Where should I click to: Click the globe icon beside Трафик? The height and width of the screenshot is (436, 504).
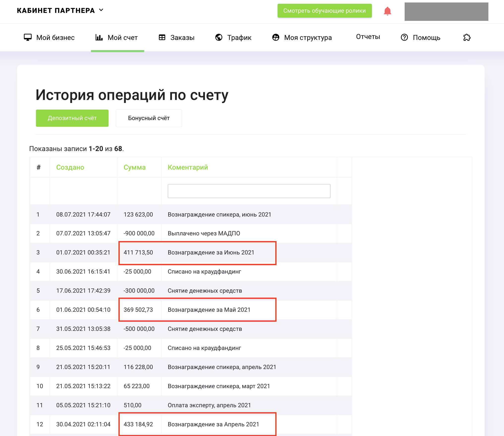tap(219, 37)
